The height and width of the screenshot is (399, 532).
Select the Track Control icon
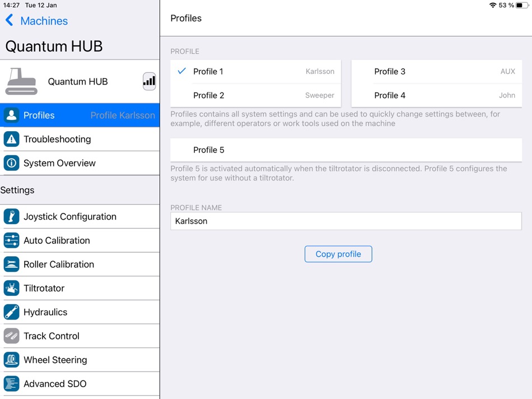[x=11, y=336]
